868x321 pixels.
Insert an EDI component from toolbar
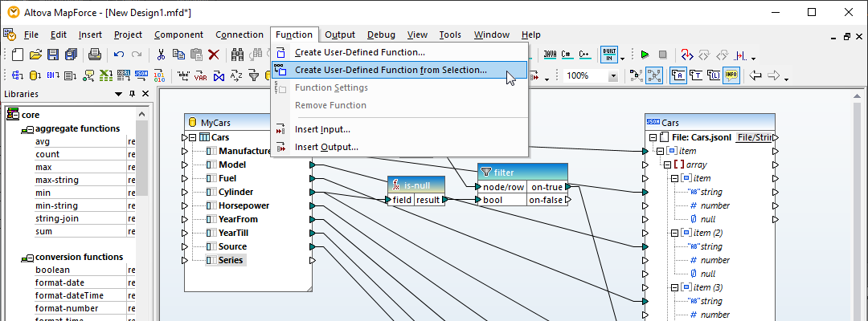52,76
